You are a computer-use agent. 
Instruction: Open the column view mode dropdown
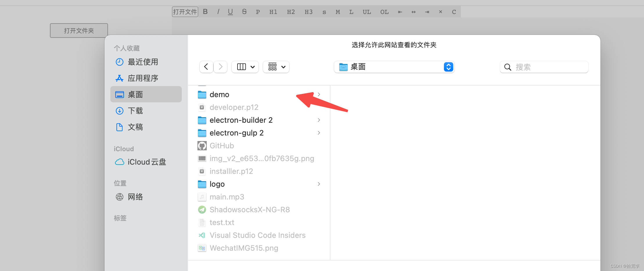click(245, 67)
